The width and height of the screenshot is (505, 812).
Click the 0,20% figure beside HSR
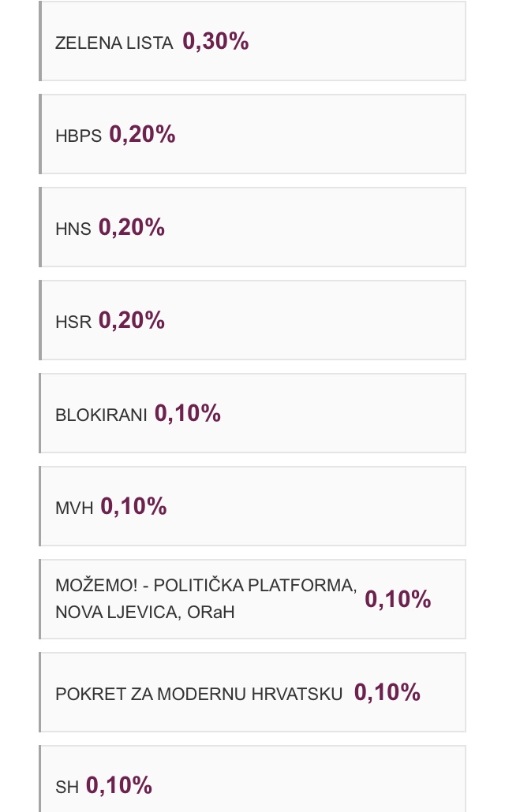(x=132, y=321)
